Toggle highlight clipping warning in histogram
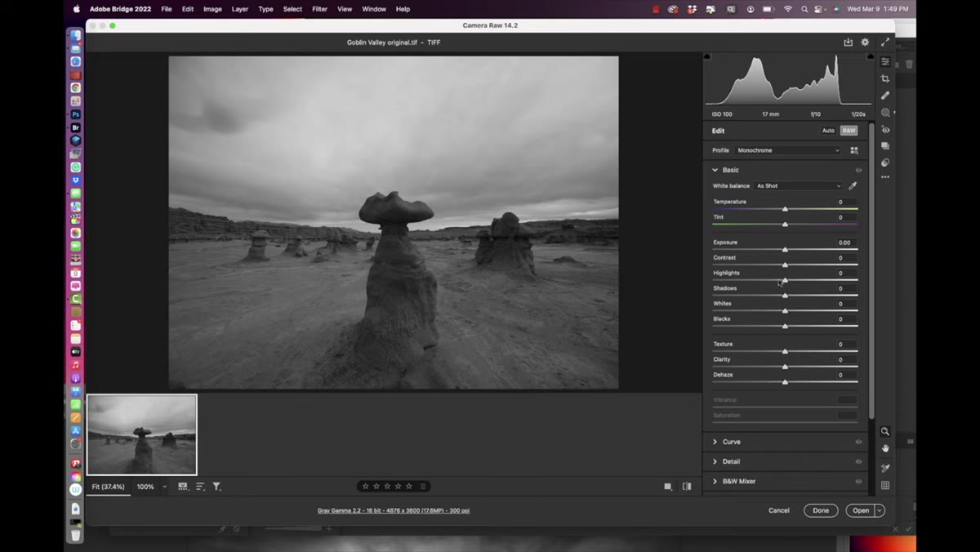 coord(870,56)
